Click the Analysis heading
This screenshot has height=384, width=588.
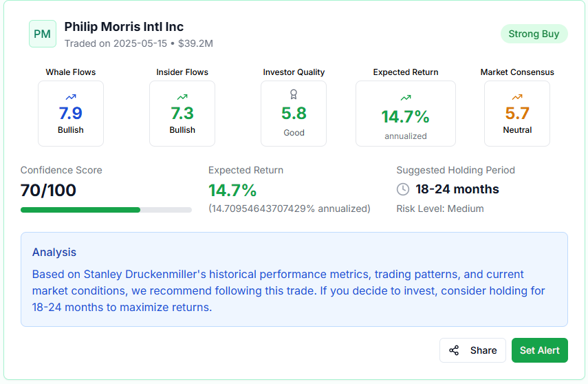pyautogui.click(x=54, y=253)
